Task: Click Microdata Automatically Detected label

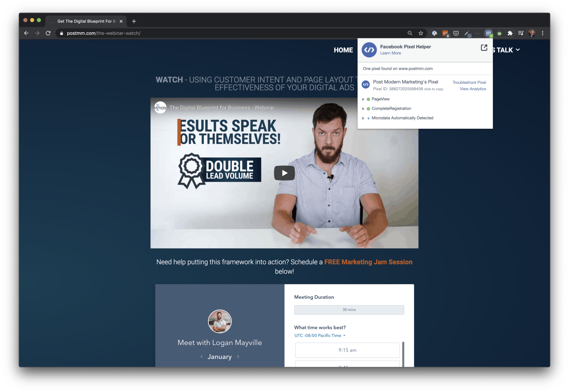Action: point(402,118)
